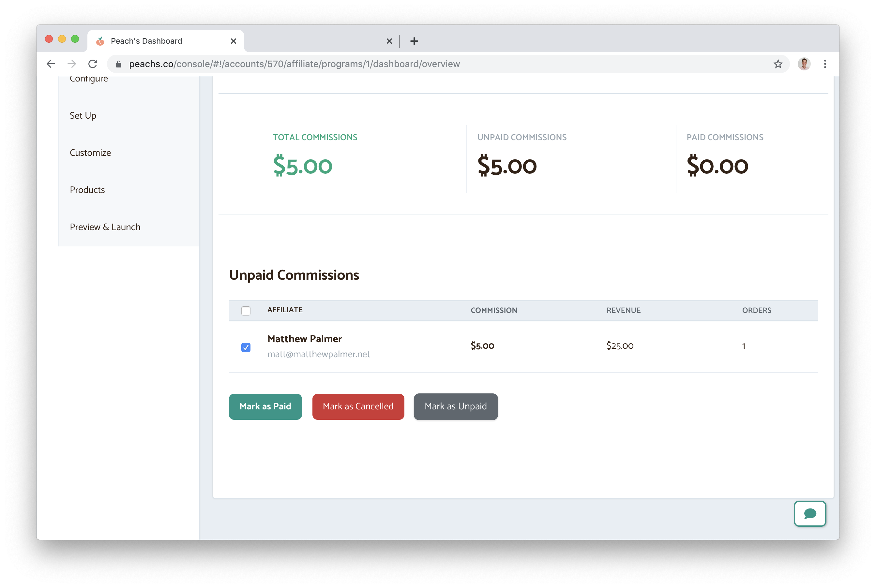Open the Chrome profile avatar
Viewport: 876px width, 588px height.
pyautogui.click(x=804, y=64)
